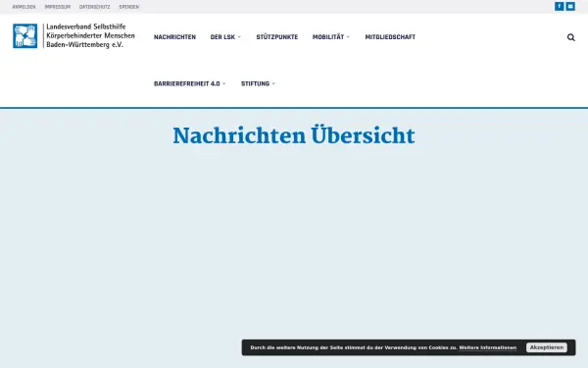Screen dimensions: 588x368
Task: Open Stützpunkte menu item
Action: [x=277, y=37]
